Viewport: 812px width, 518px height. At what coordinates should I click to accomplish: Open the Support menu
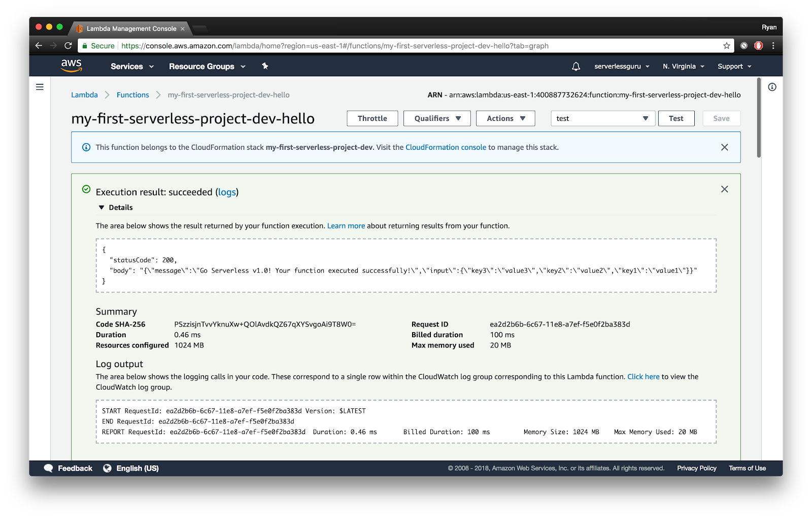[733, 66]
